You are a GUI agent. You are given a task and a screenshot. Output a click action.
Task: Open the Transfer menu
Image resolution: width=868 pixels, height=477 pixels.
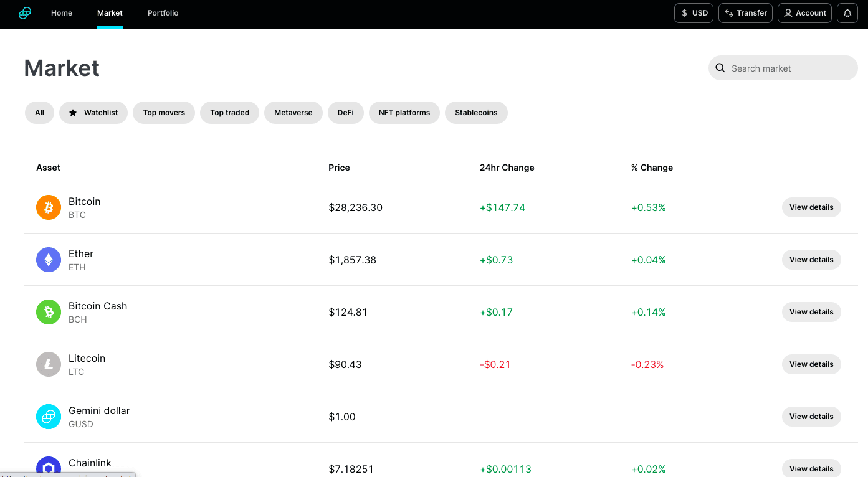tap(745, 13)
